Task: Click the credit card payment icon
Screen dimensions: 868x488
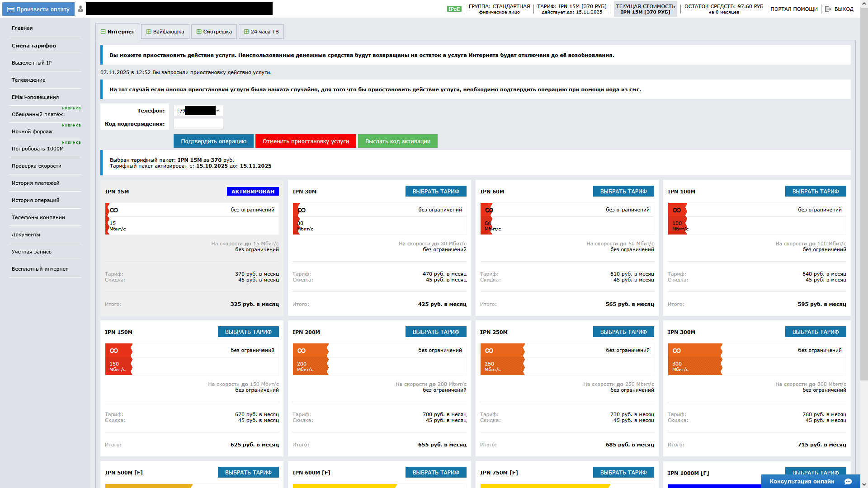Action: [x=11, y=9]
